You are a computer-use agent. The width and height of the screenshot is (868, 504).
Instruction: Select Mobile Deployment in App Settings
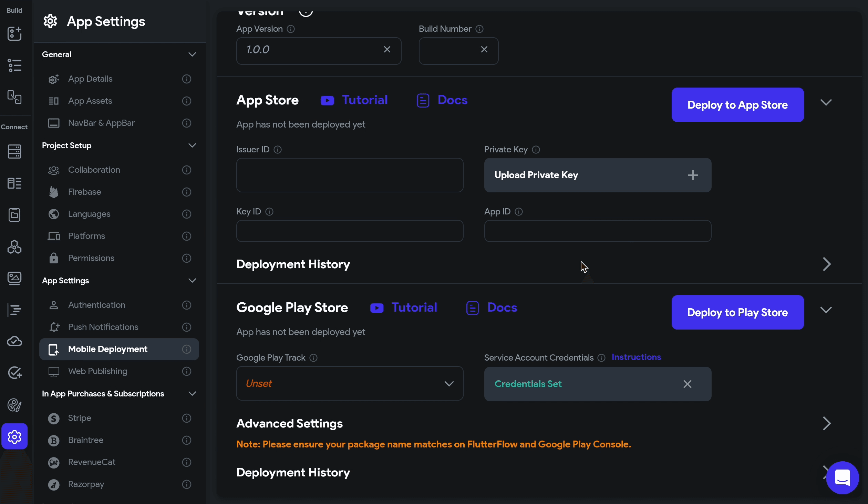(x=108, y=349)
